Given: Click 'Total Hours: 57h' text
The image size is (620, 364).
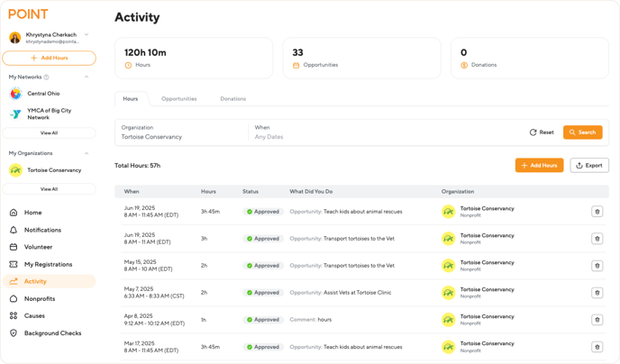Looking at the screenshot, I should pyautogui.click(x=138, y=166).
